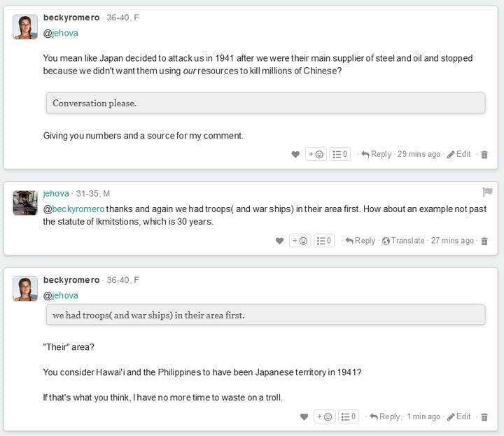Open jehova's profile from username link
Viewport: 504px width, 436px height.
[x=56, y=193]
